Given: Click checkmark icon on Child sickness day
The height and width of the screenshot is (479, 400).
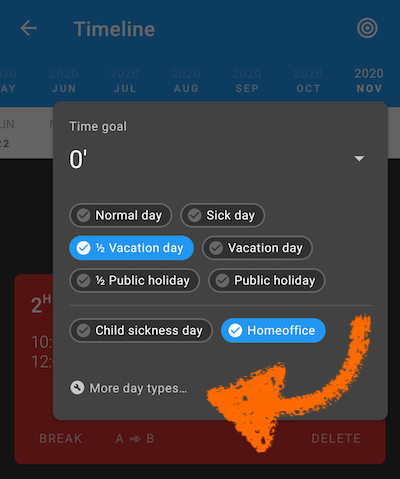Looking at the screenshot, I should coord(83,331).
